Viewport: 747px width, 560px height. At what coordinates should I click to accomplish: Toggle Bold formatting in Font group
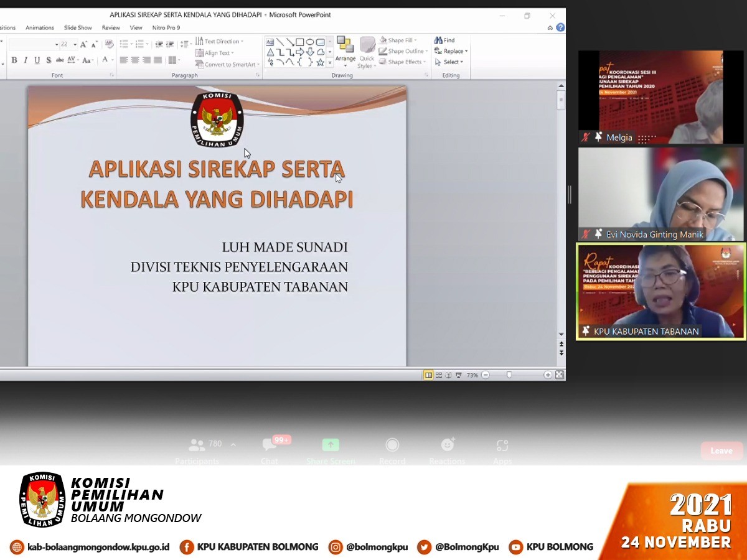point(14,60)
